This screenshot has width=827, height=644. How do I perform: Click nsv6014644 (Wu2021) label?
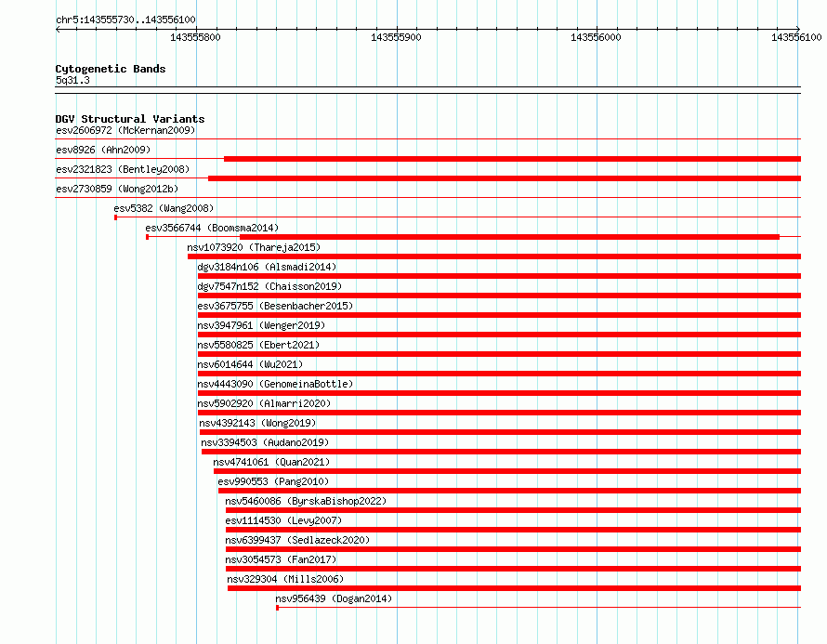point(250,364)
